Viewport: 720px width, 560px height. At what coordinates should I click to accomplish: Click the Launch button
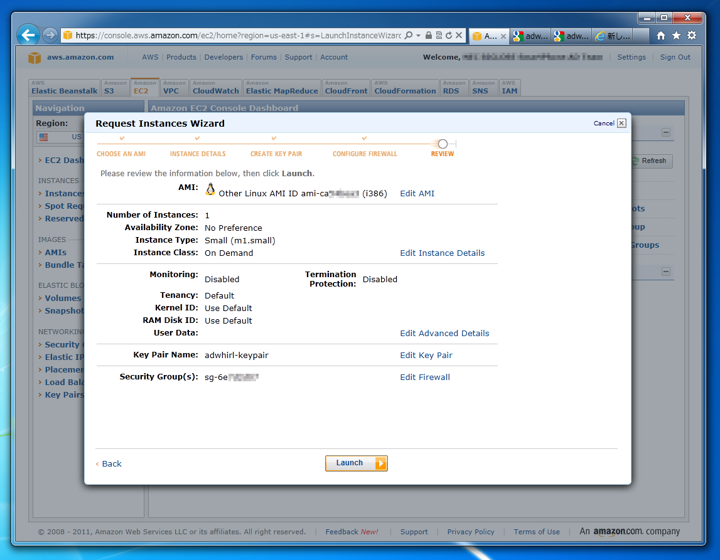pyautogui.click(x=356, y=463)
